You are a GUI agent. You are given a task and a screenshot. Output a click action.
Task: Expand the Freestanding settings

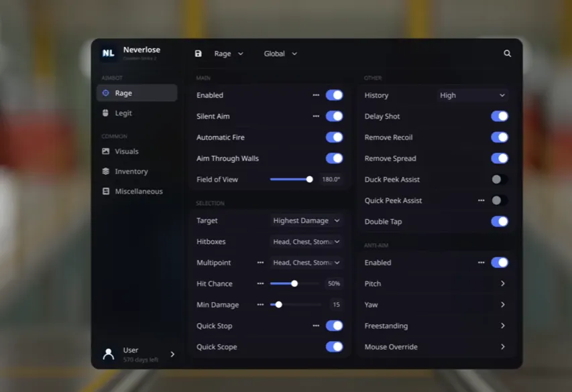pyautogui.click(x=503, y=326)
